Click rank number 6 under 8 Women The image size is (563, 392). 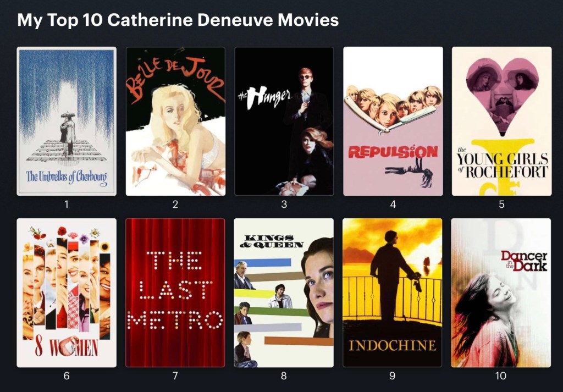point(67,376)
